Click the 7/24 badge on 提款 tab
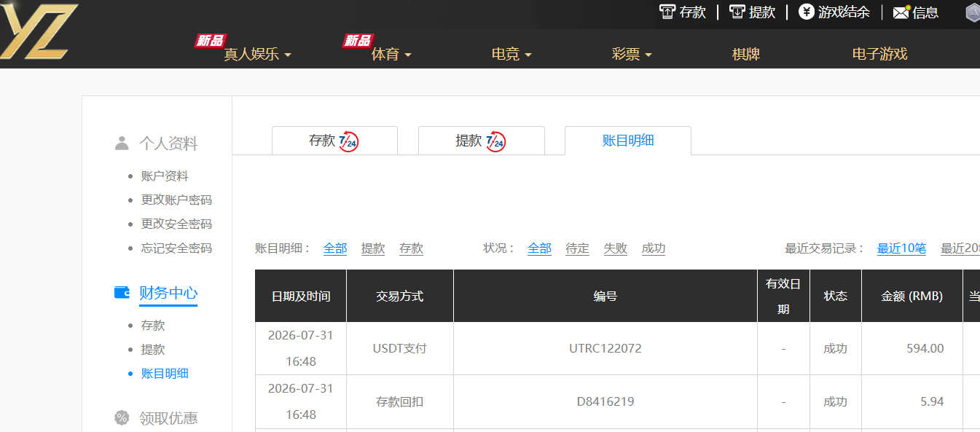This screenshot has width=980, height=432. [x=495, y=141]
